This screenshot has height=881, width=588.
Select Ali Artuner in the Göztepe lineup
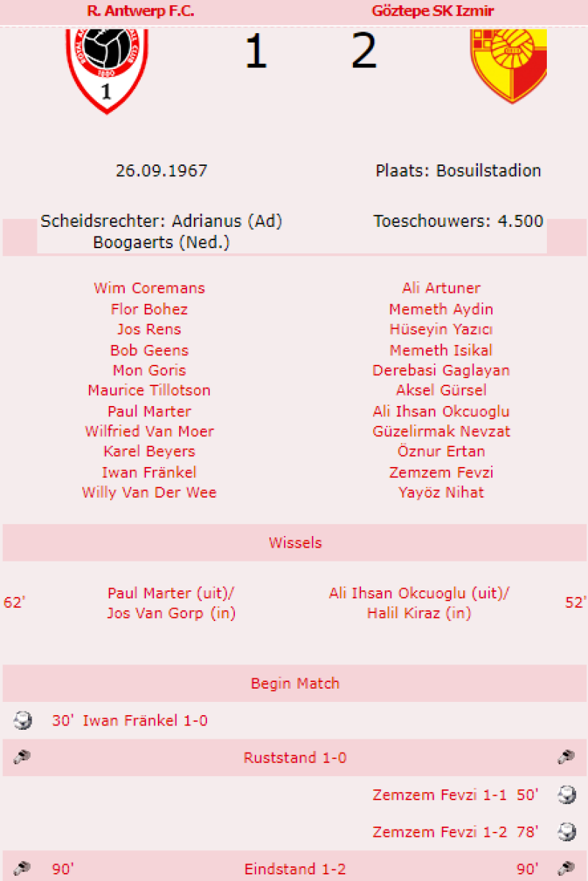pos(441,288)
